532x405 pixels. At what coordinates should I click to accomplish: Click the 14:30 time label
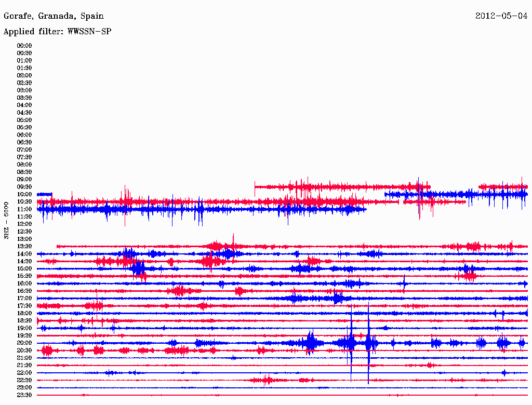tap(24, 262)
